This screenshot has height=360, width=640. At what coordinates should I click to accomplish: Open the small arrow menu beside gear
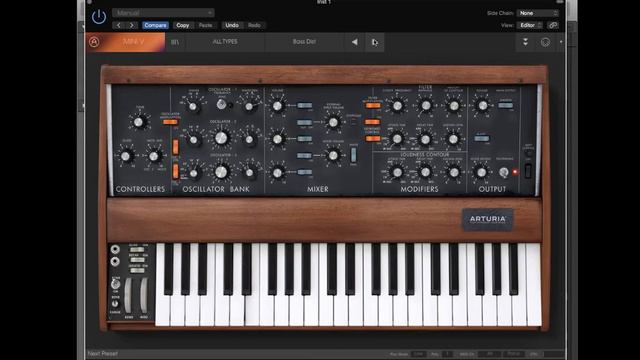tap(561, 42)
